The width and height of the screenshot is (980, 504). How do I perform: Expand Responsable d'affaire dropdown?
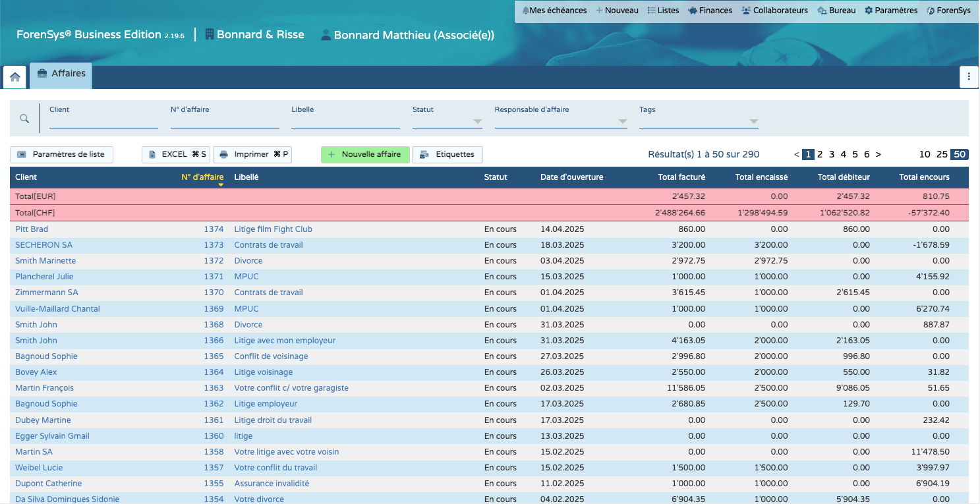tap(622, 121)
